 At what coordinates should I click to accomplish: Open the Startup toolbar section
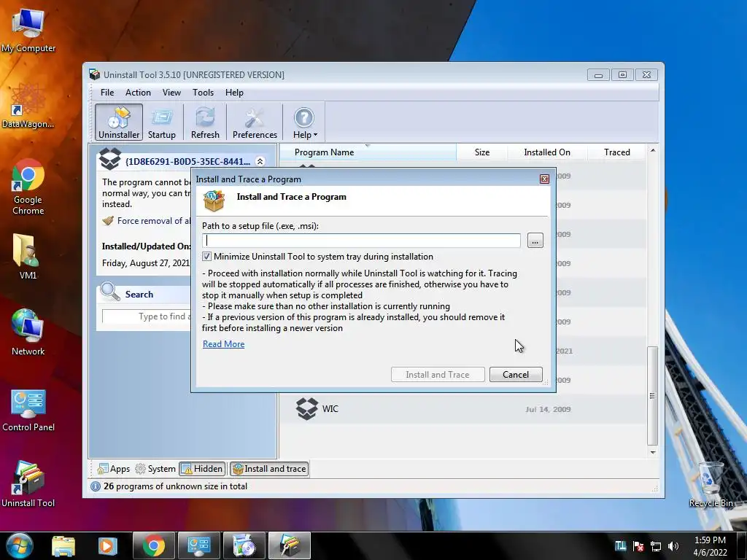pyautogui.click(x=161, y=122)
